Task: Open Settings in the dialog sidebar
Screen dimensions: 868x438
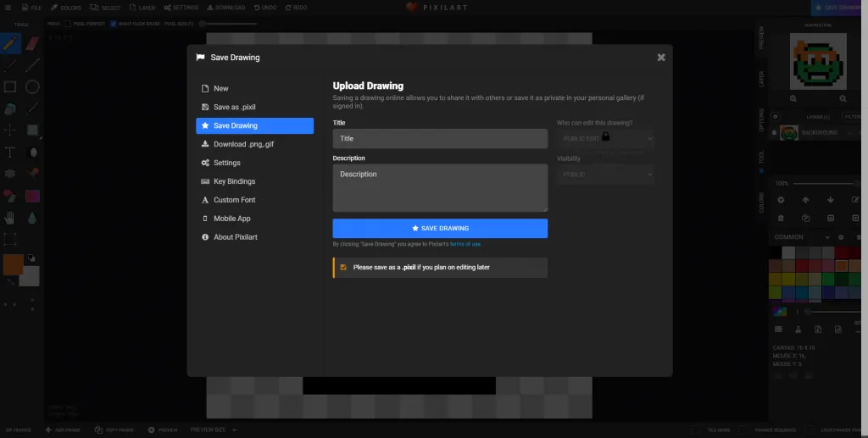Action: pos(254,164)
